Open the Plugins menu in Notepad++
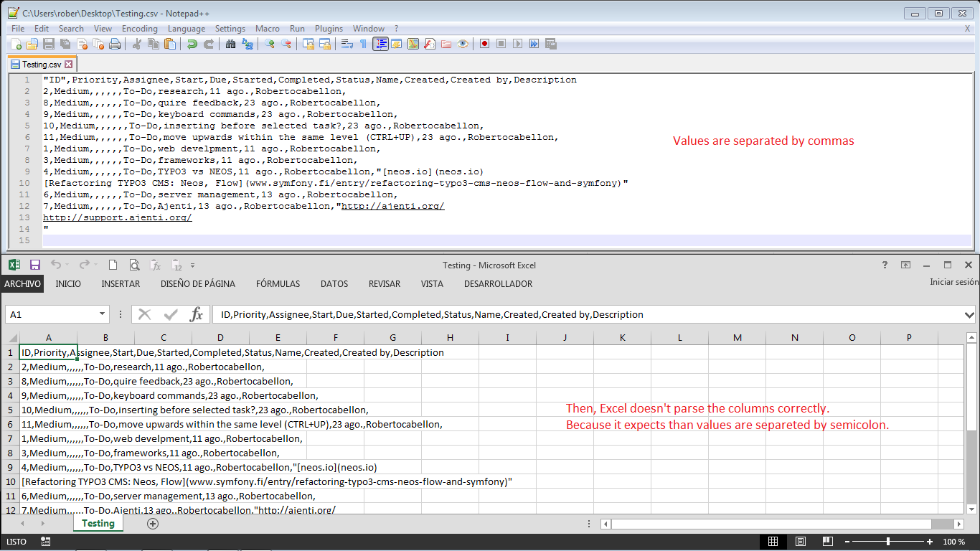The image size is (980, 551). coord(329,29)
